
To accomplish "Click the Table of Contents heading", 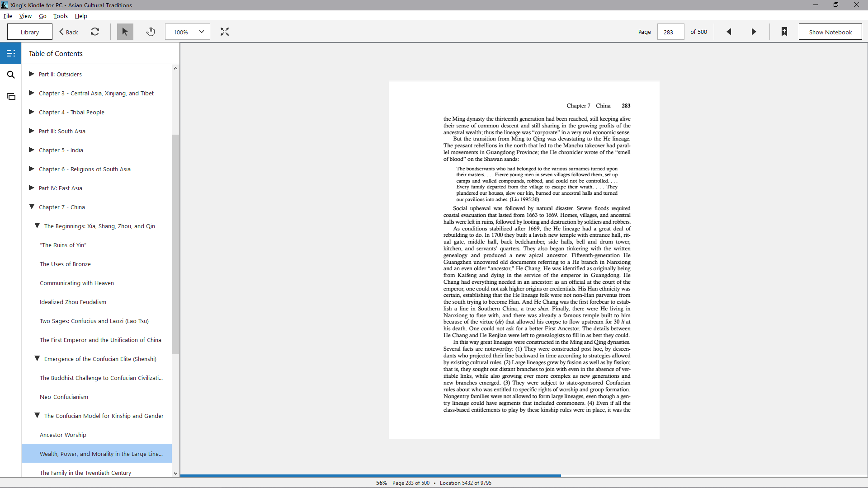I will click(x=56, y=53).
